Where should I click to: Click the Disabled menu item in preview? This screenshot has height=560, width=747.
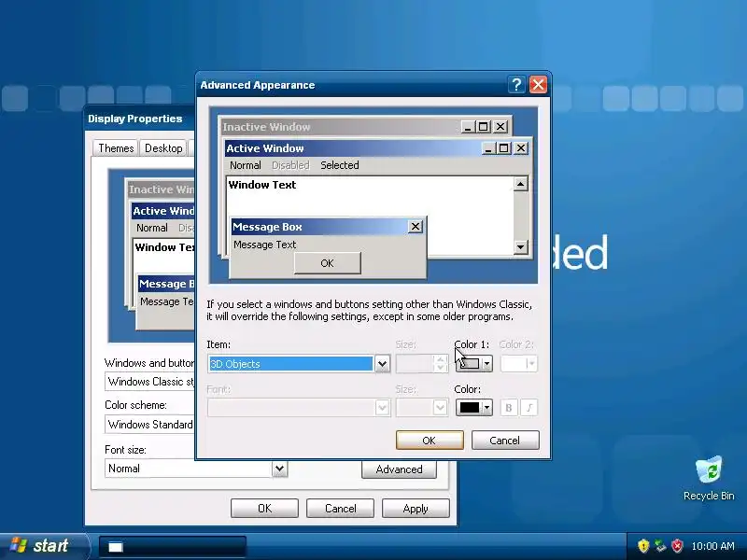click(x=290, y=165)
